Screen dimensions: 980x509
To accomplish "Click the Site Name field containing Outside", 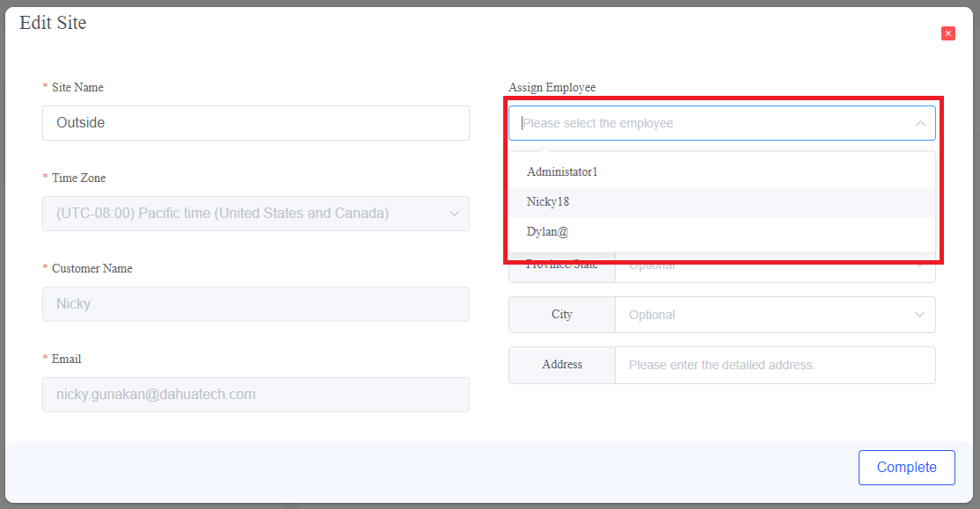I will 255,123.
